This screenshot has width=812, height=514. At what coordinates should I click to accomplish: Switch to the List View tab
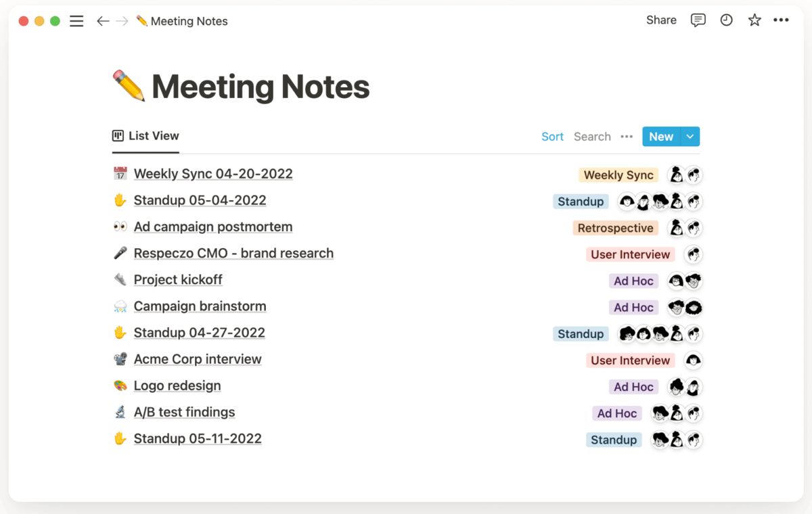pyautogui.click(x=145, y=135)
